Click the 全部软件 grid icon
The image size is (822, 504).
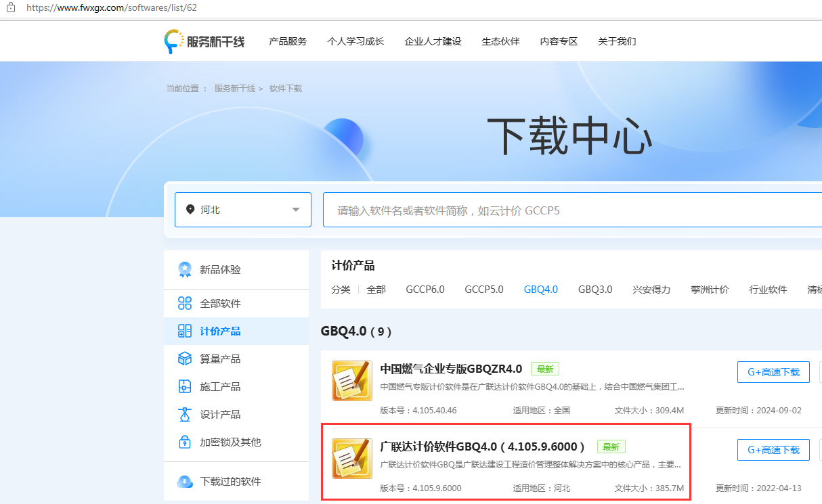tap(185, 303)
